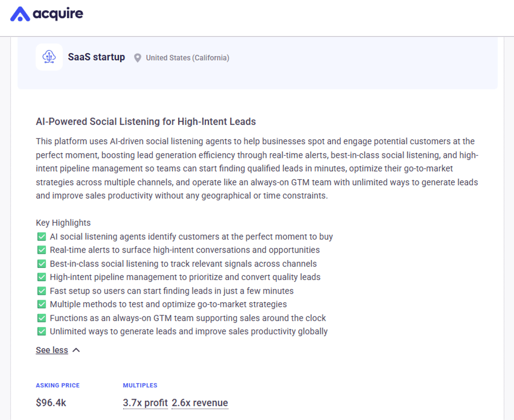This screenshot has height=420, width=514.
Task: Click the upward chevron next to See less
Action: pyautogui.click(x=76, y=350)
